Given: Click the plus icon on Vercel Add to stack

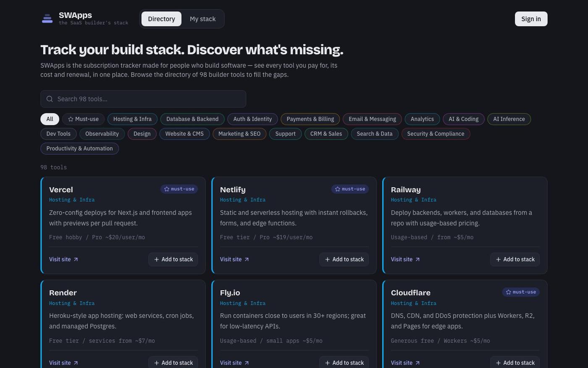Looking at the screenshot, I should [157, 259].
